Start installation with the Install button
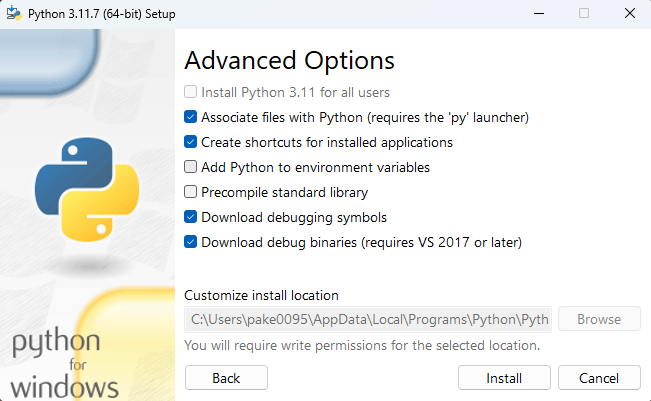 coord(504,378)
